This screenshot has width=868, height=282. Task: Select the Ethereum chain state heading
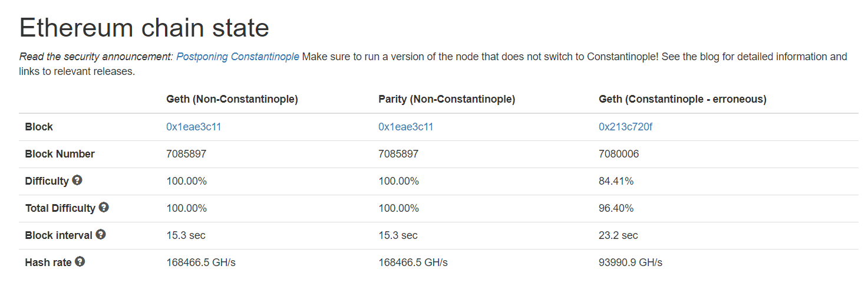coord(144,27)
